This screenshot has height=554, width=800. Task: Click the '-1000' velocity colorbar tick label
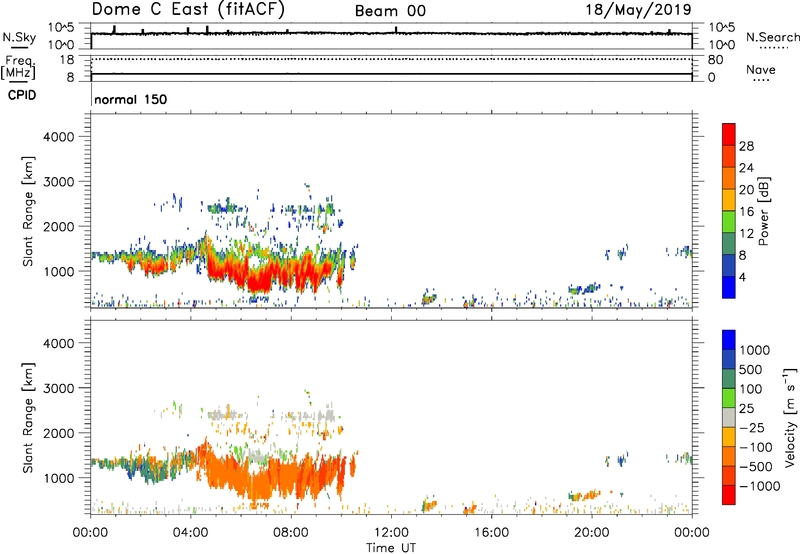pyautogui.click(x=760, y=486)
